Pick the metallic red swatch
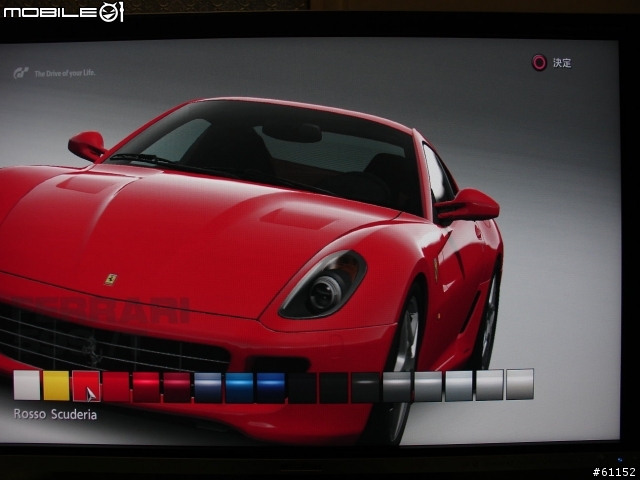640x480 pixels. coord(146,387)
